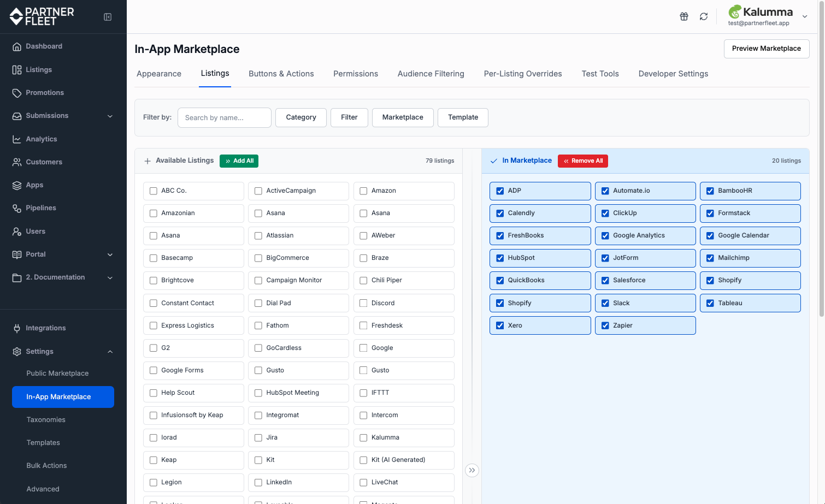The image size is (825, 504).
Task: Expand the Portal submenu chevron
Action: pos(110,255)
